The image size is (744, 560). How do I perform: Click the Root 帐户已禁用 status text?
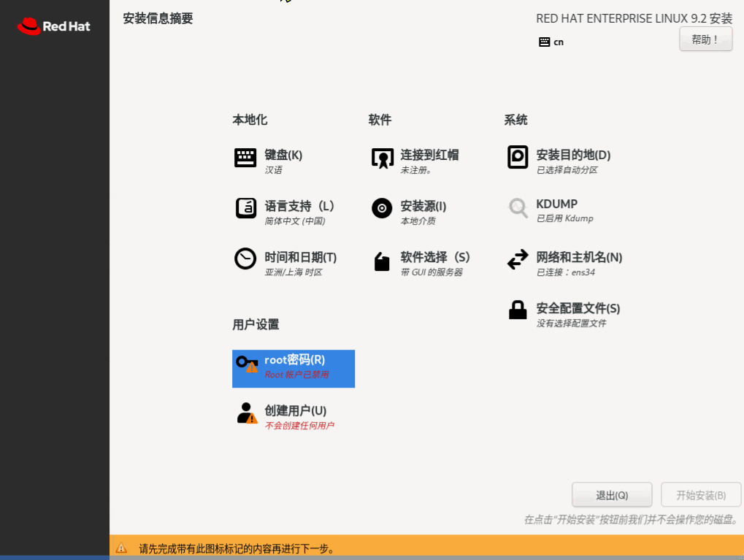click(296, 375)
